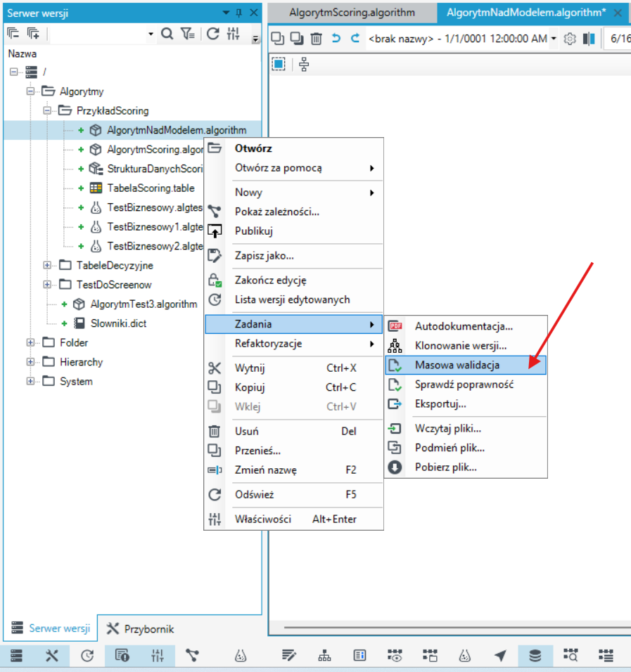Collapse all tree nodes icon in Serwer wersji
The image size is (631, 672).
13,34
